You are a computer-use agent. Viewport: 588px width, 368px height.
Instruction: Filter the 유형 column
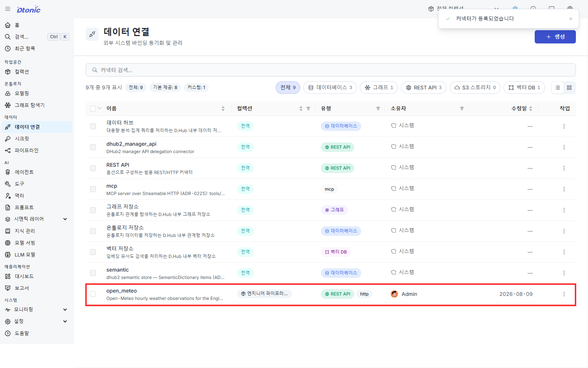(378, 109)
